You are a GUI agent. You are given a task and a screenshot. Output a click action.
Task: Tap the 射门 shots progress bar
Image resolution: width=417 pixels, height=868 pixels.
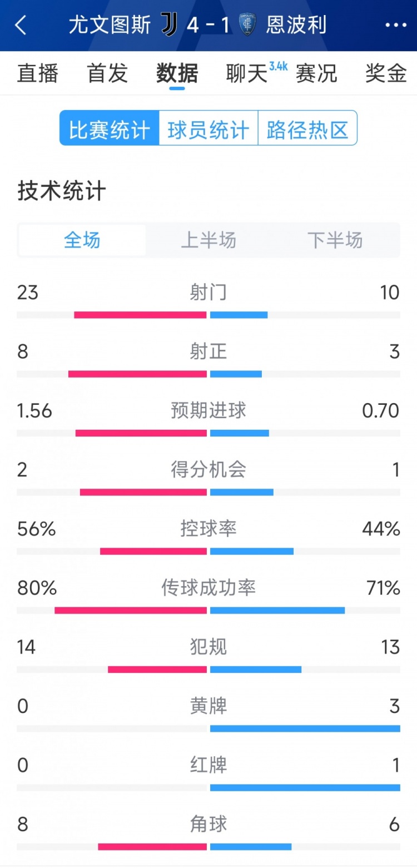pyautogui.click(x=209, y=315)
